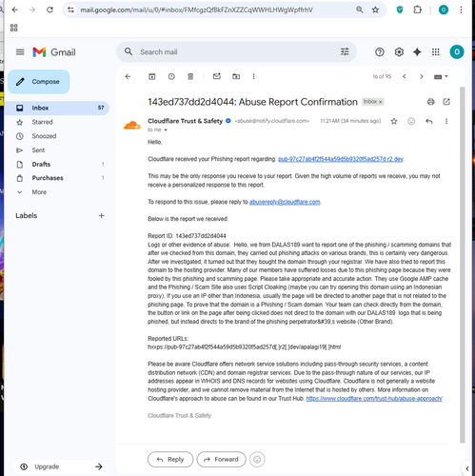This screenshot has width=475, height=476.
Task: Expand More in the sidebar
Action: (57, 192)
